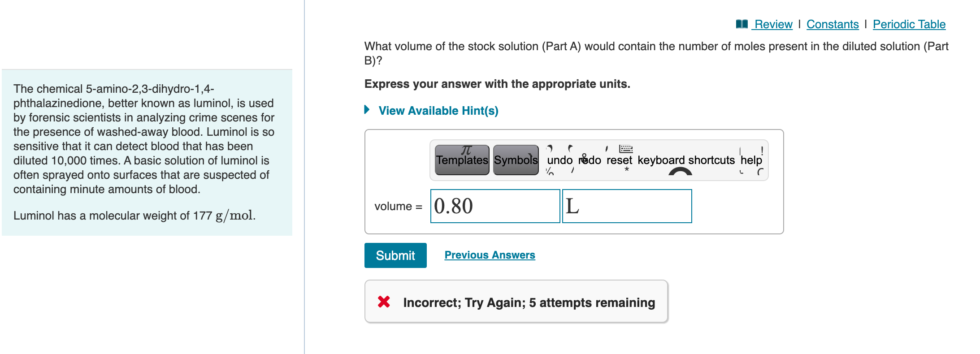Click the Incorrect; Try Again message box

click(x=516, y=302)
